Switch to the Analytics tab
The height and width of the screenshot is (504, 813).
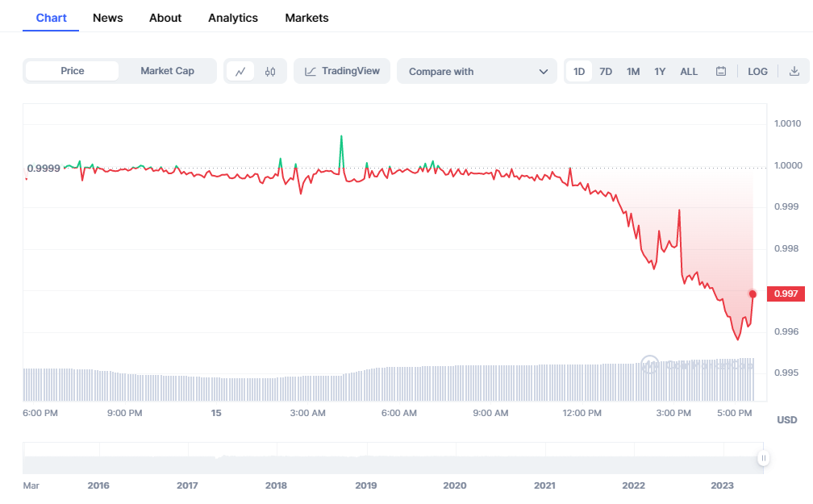coord(233,18)
